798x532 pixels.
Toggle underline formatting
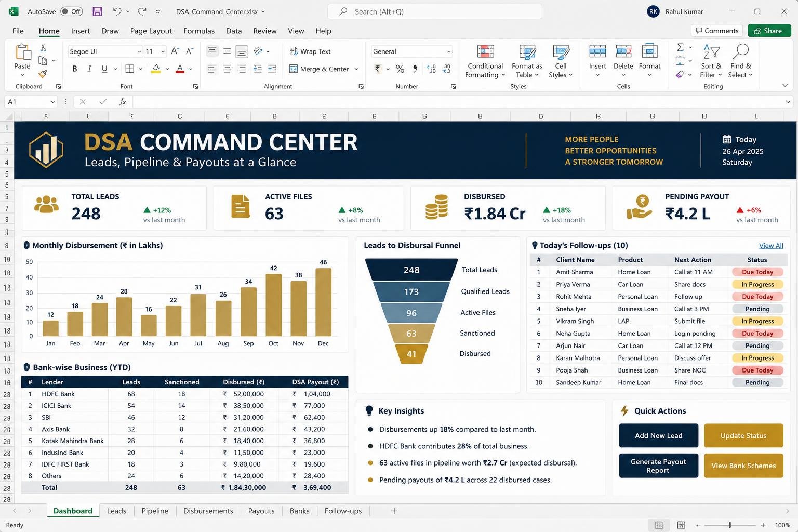pos(104,69)
